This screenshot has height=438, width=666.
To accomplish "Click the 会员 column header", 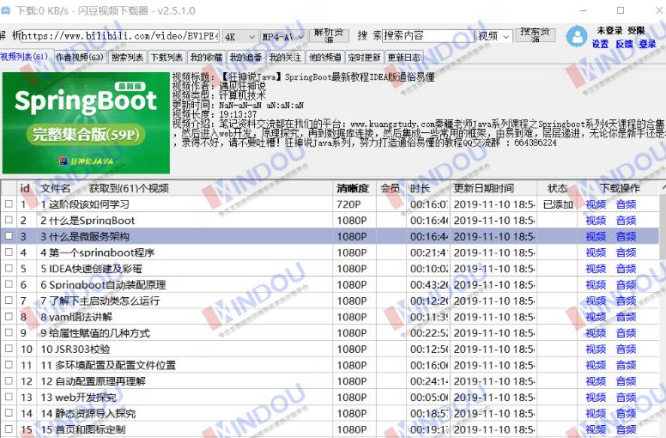I will tap(391, 188).
